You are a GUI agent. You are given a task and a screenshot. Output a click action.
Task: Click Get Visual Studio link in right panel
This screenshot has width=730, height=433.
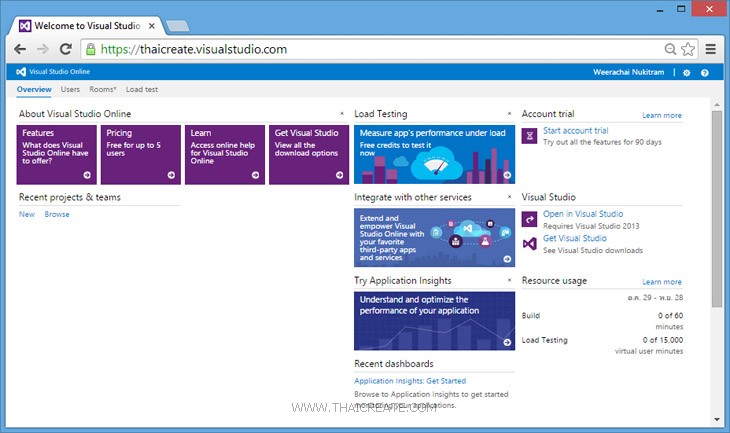pyautogui.click(x=575, y=238)
